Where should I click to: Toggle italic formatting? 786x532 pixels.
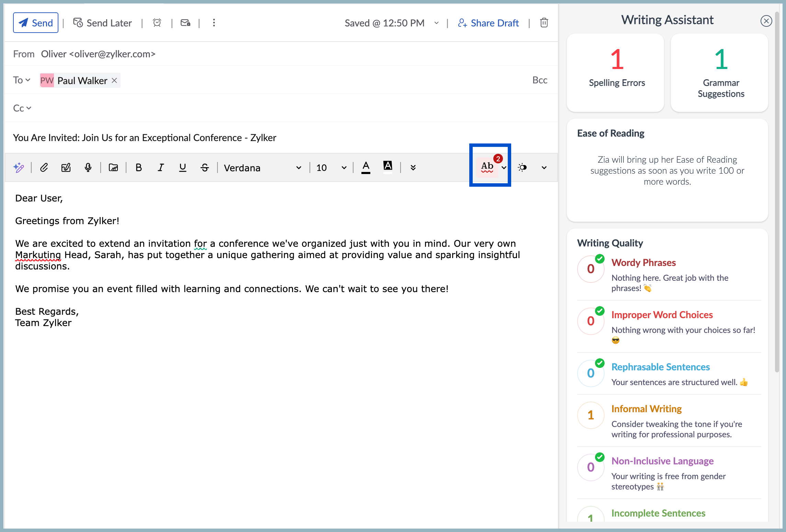(x=160, y=167)
